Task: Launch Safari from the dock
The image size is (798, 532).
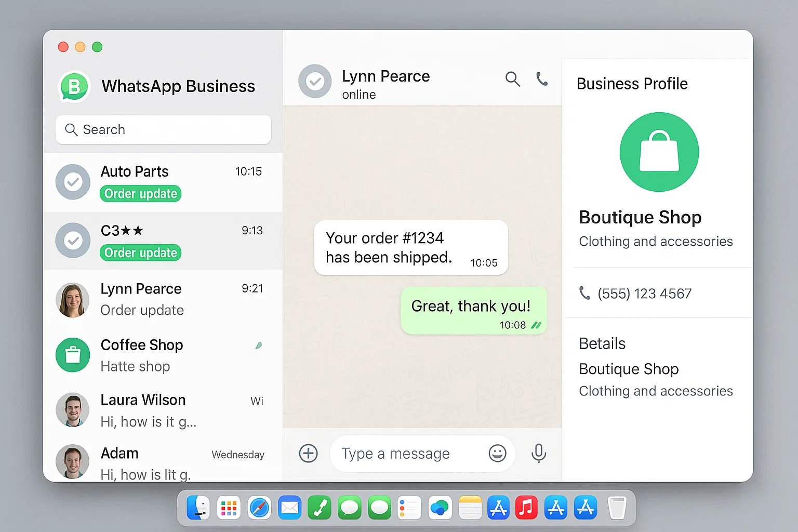Action: tap(259, 508)
